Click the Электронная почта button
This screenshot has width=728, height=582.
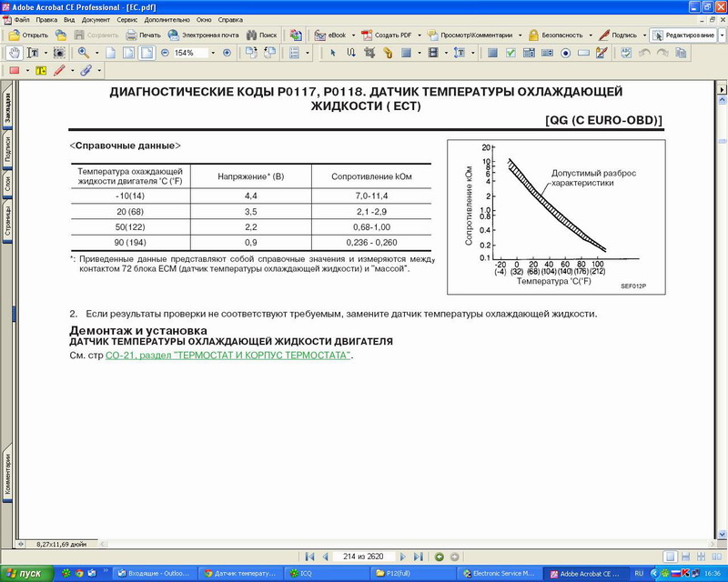[x=203, y=35]
